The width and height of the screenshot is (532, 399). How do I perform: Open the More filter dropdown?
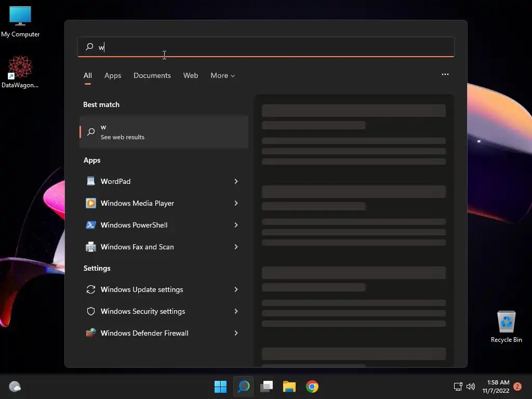tap(222, 75)
